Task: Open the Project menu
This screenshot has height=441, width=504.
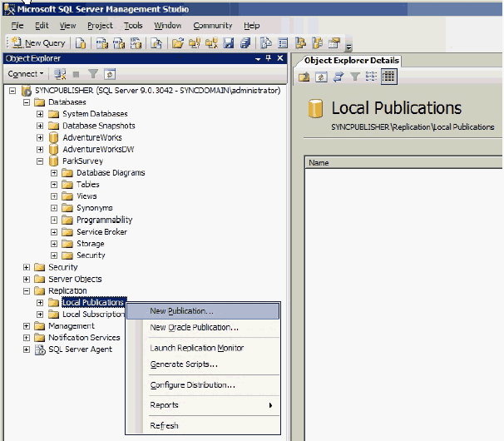Action: (x=100, y=26)
